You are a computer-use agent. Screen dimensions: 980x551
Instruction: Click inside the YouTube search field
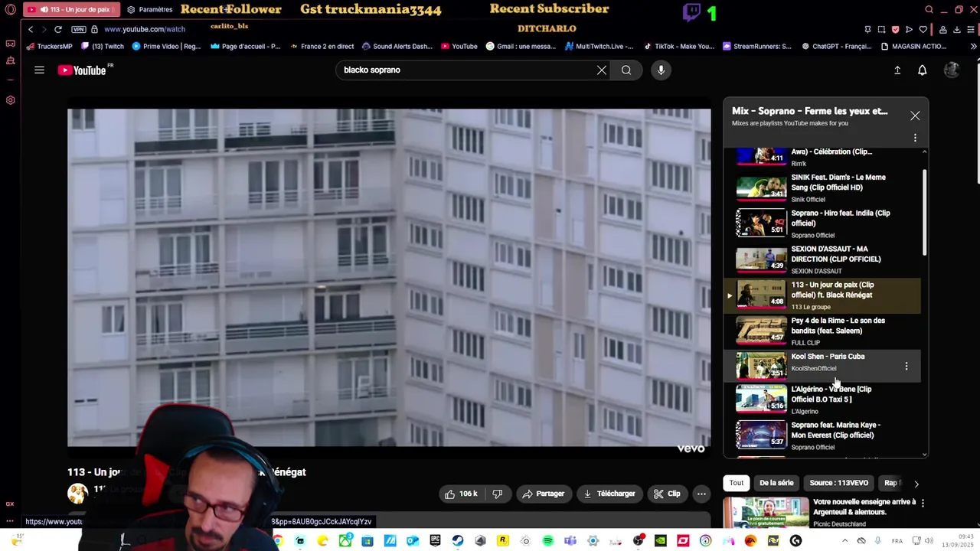[x=467, y=70]
